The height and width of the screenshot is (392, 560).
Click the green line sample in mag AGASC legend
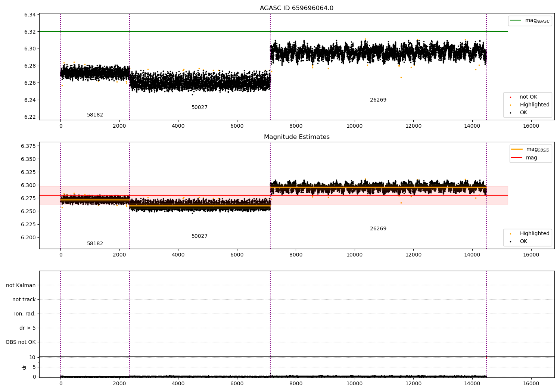[516, 20]
